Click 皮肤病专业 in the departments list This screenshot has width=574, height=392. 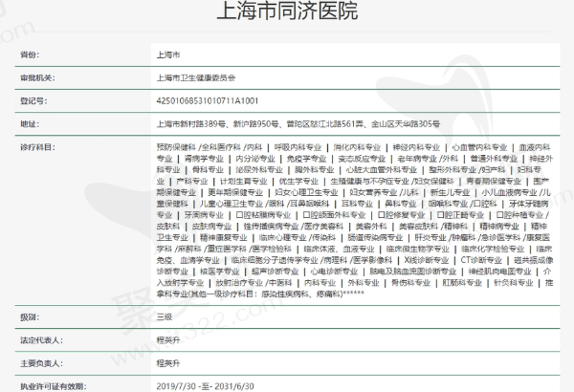[x=211, y=227]
